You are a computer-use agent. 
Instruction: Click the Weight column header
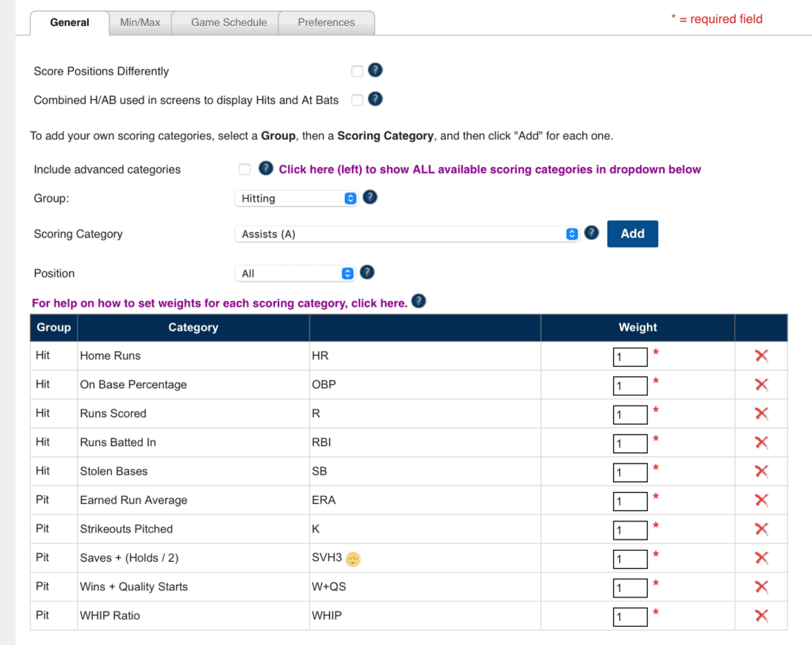point(638,327)
